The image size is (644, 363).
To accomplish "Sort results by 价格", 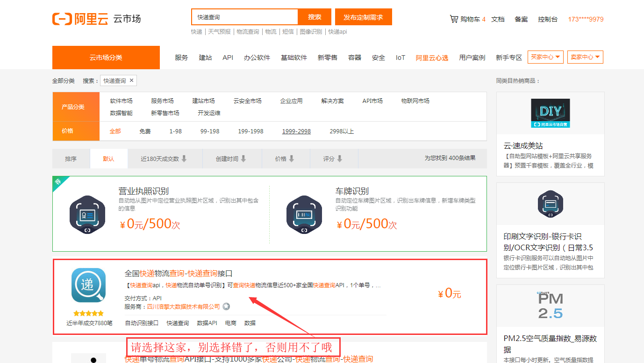I will click(286, 159).
